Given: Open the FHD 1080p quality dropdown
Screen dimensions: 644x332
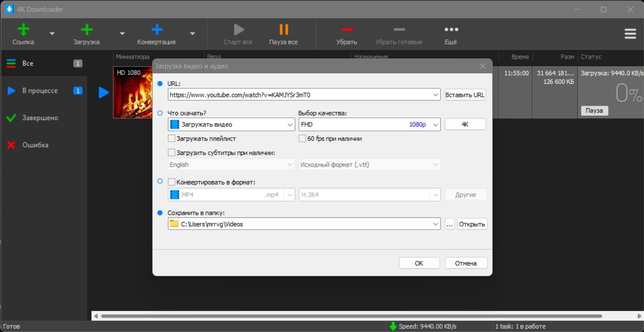Looking at the screenshot, I should pyautogui.click(x=370, y=125).
